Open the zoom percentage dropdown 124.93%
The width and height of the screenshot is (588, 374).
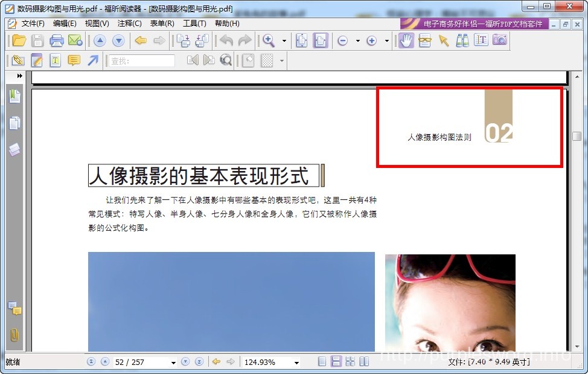tap(296, 363)
